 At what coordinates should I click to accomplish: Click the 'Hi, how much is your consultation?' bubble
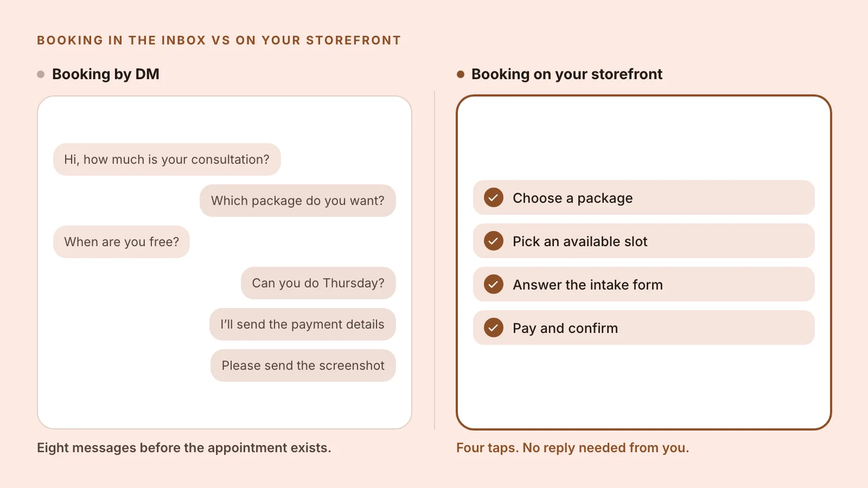[x=167, y=159]
